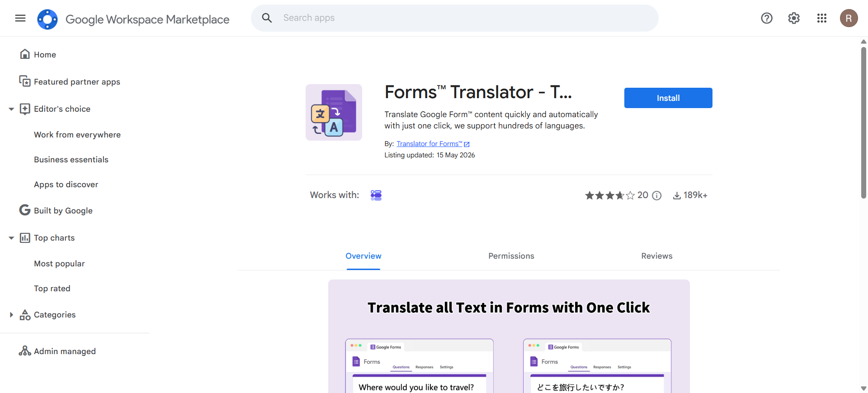
Task: Install the Forms Translator app
Action: [668, 98]
